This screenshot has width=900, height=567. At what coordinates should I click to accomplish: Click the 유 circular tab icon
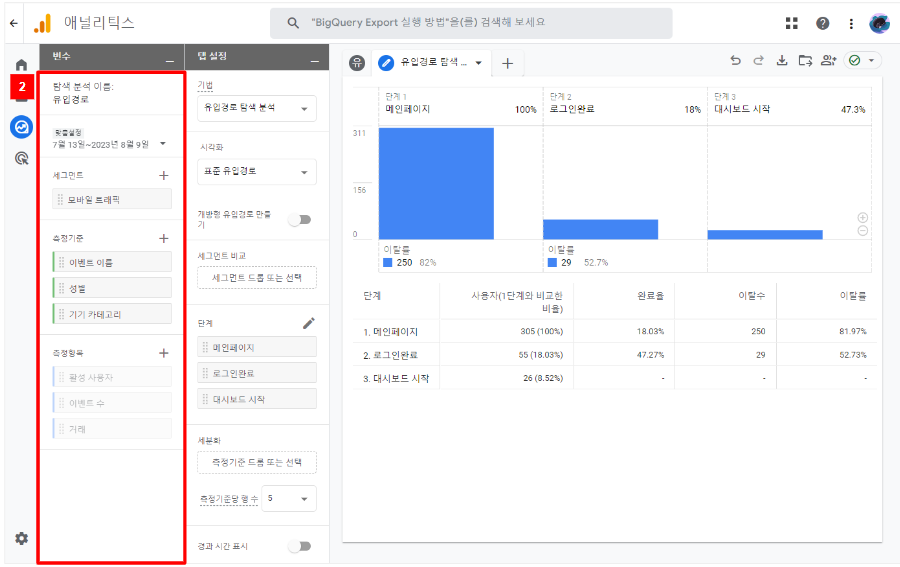click(357, 63)
